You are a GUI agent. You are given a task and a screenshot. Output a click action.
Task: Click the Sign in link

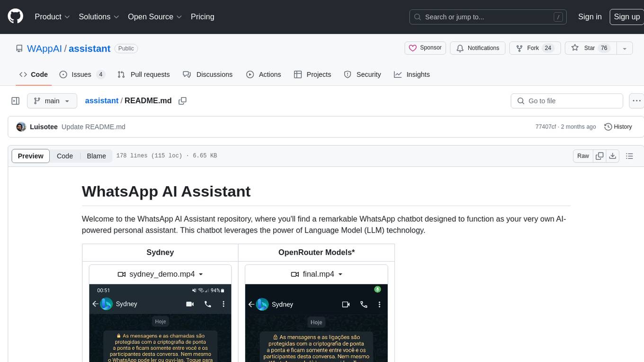[x=590, y=17]
